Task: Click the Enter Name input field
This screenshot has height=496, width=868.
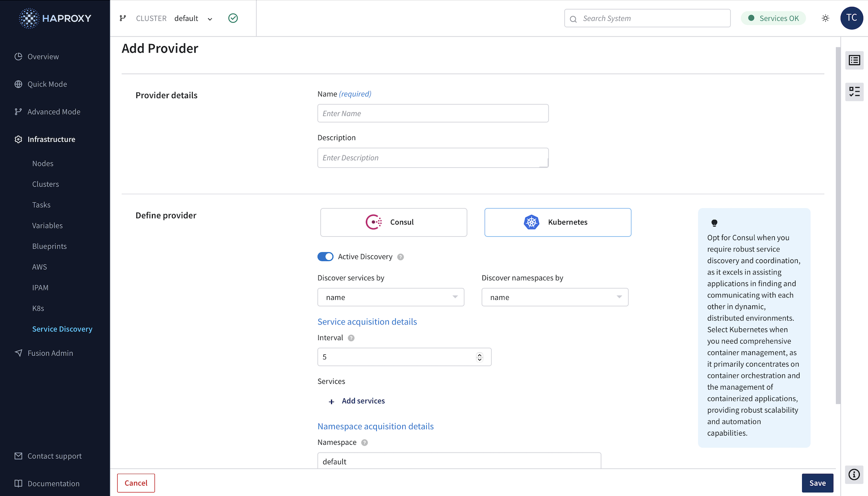Action: tap(433, 113)
